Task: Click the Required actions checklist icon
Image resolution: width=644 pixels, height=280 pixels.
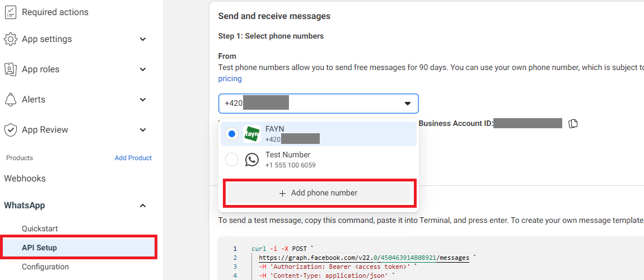Action: [10, 12]
